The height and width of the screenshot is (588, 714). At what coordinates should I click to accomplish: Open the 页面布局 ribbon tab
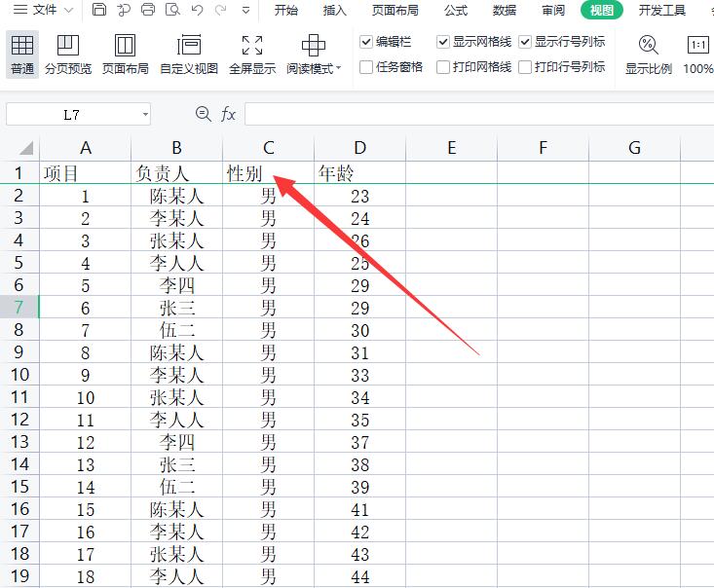pyautogui.click(x=395, y=10)
